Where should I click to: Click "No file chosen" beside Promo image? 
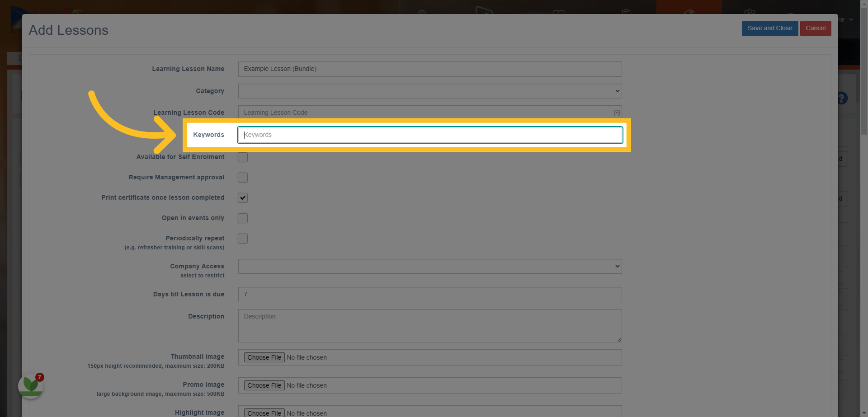coord(307,385)
